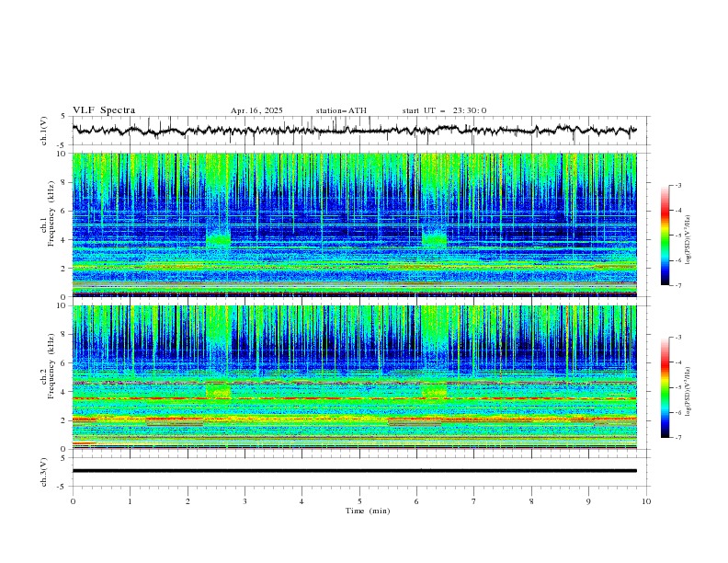The width and height of the screenshot is (728, 563).
Task: Click the "start UT = 23:30:0" header text
Action: click(444, 110)
